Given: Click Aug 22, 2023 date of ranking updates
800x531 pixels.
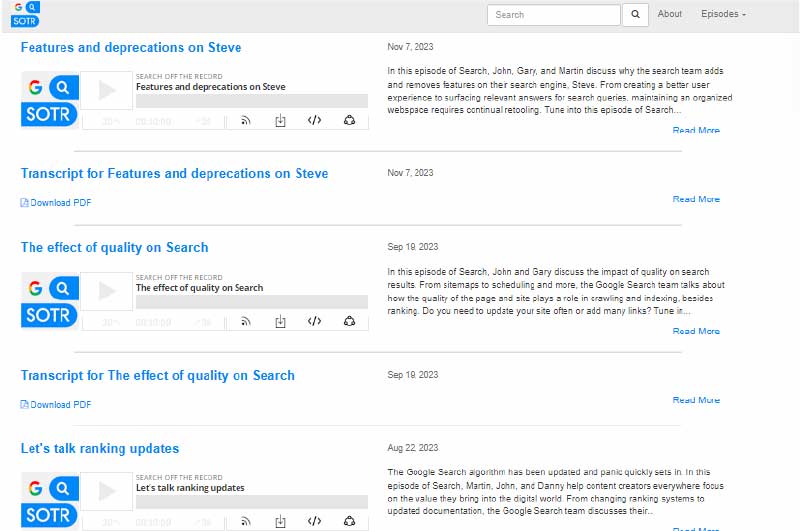Looking at the screenshot, I should click(x=413, y=448).
